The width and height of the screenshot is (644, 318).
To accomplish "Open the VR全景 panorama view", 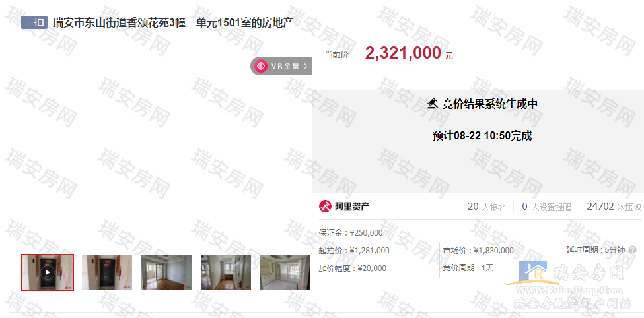I will (x=281, y=66).
